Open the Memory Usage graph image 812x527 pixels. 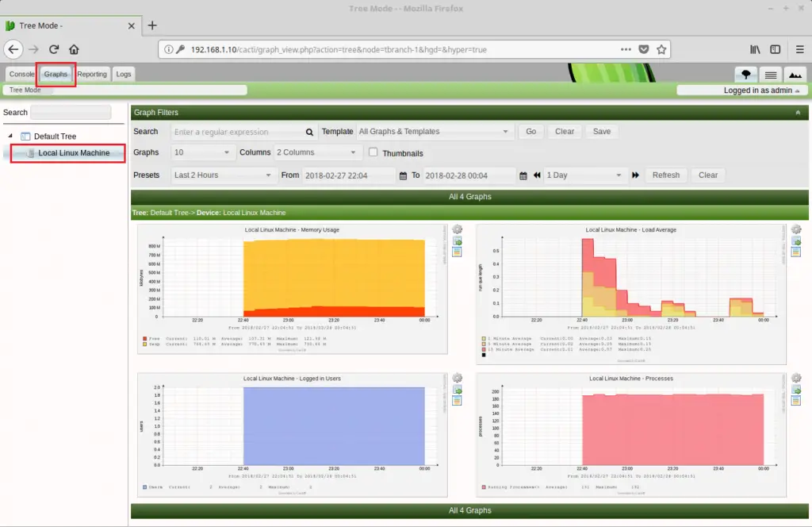pos(292,289)
